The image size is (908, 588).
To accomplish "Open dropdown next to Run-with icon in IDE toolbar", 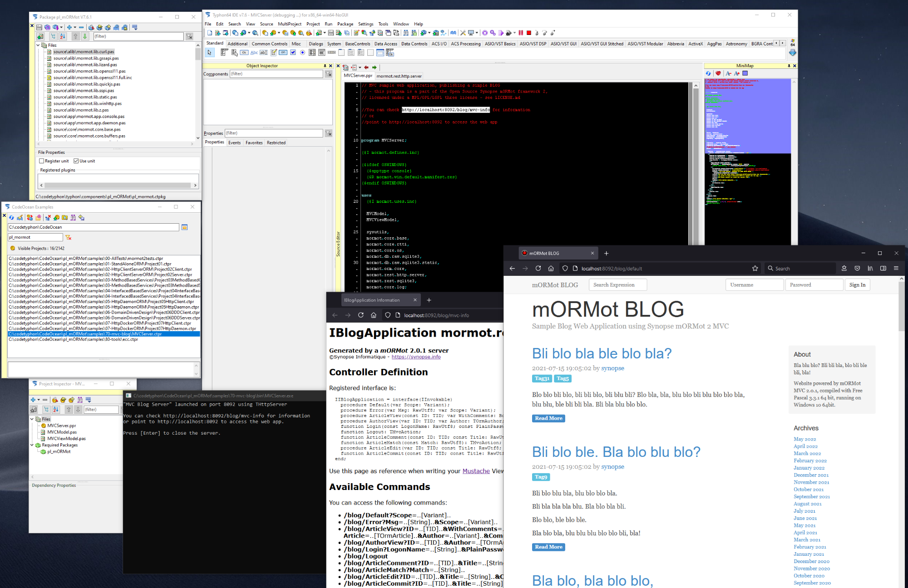I will (514, 33).
